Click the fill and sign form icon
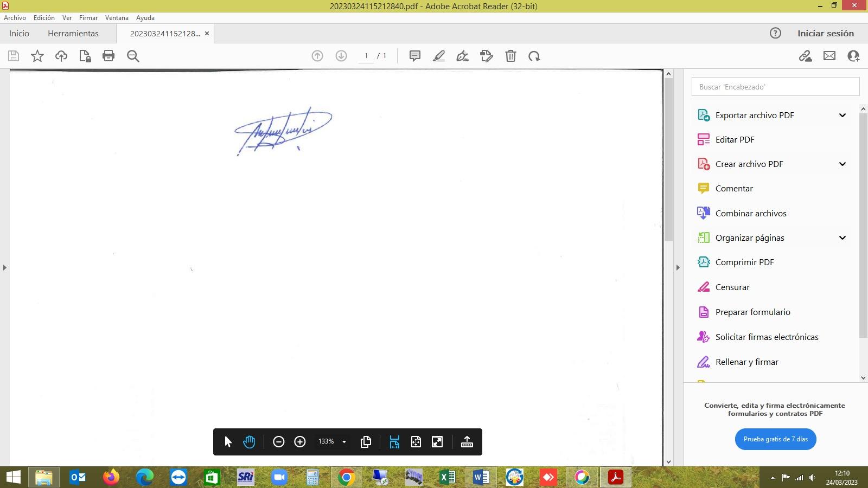 (487, 56)
